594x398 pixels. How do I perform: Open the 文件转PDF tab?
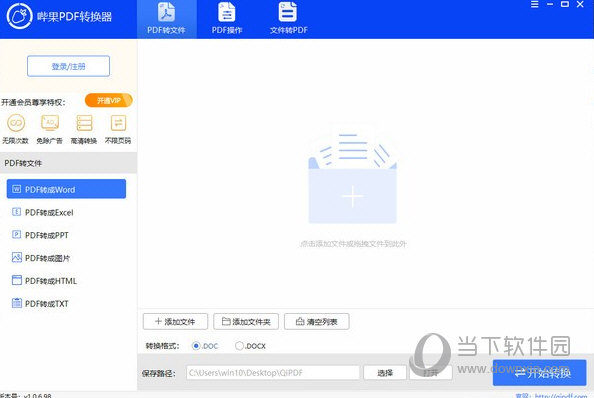pos(288,19)
